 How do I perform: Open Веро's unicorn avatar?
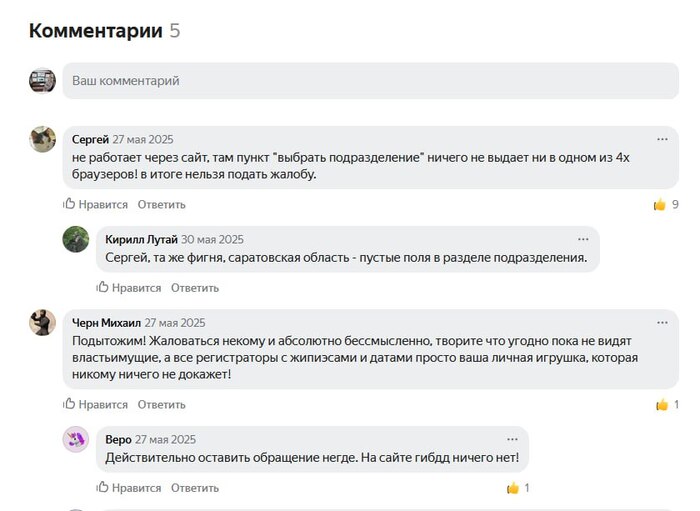click(76, 439)
